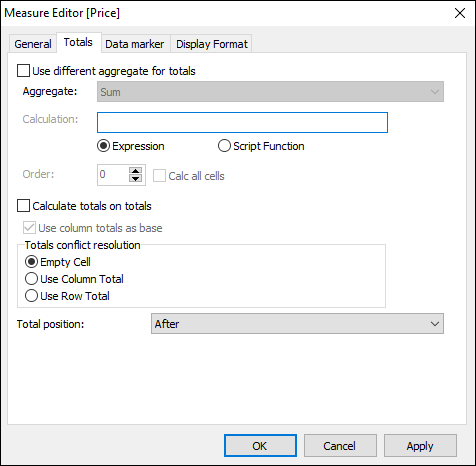Choose the Script Function radio option
Image resolution: width=476 pixels, height=466 pixels.
coord(224,146)
